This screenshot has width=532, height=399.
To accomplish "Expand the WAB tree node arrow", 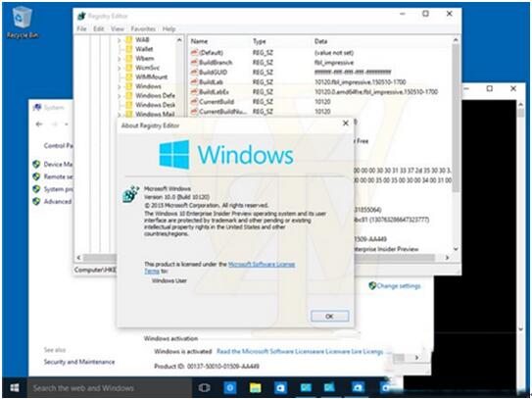I will (120, 40).
